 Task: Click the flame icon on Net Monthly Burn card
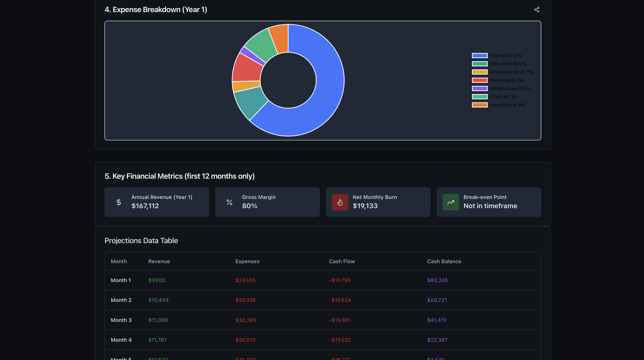point(340,202)
